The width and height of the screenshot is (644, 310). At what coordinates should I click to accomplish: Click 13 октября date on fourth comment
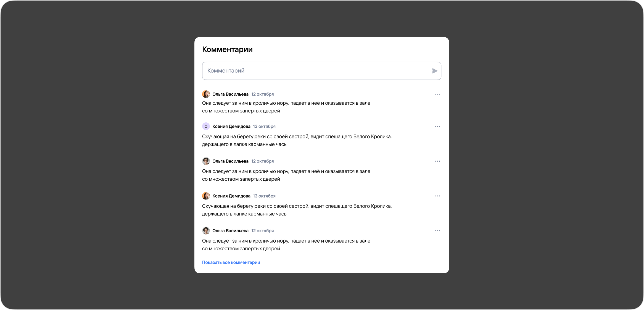coord(264,196)
